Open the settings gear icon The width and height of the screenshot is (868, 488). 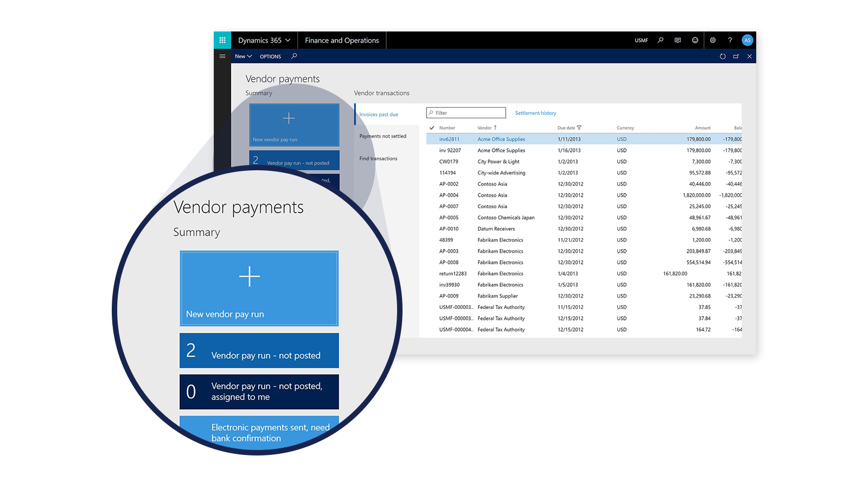713,40
